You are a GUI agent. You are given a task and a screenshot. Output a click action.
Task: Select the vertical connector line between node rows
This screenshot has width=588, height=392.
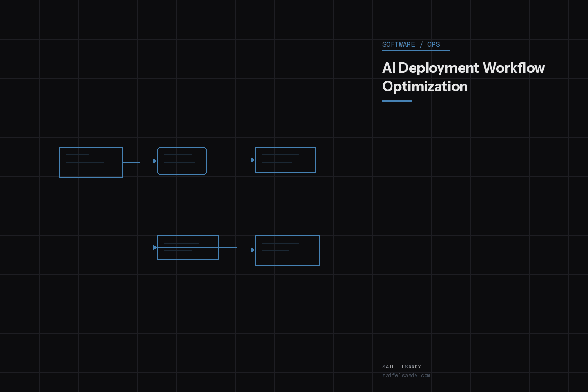tap(237, 203)
